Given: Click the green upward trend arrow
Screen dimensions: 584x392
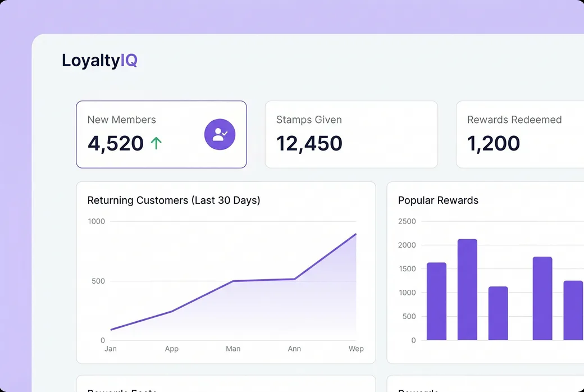Looking at the screenshot, I should (x=157, y=143).
